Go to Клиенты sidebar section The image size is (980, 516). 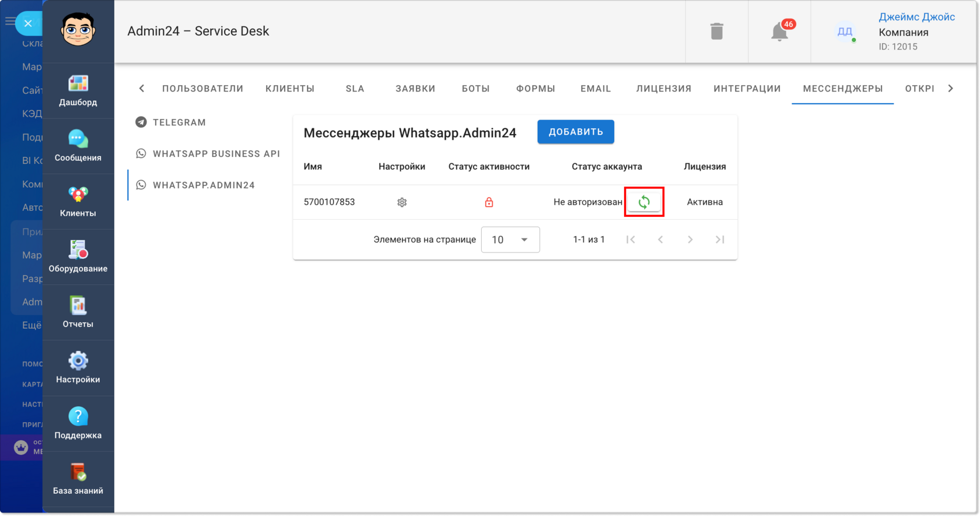(78, 202)
